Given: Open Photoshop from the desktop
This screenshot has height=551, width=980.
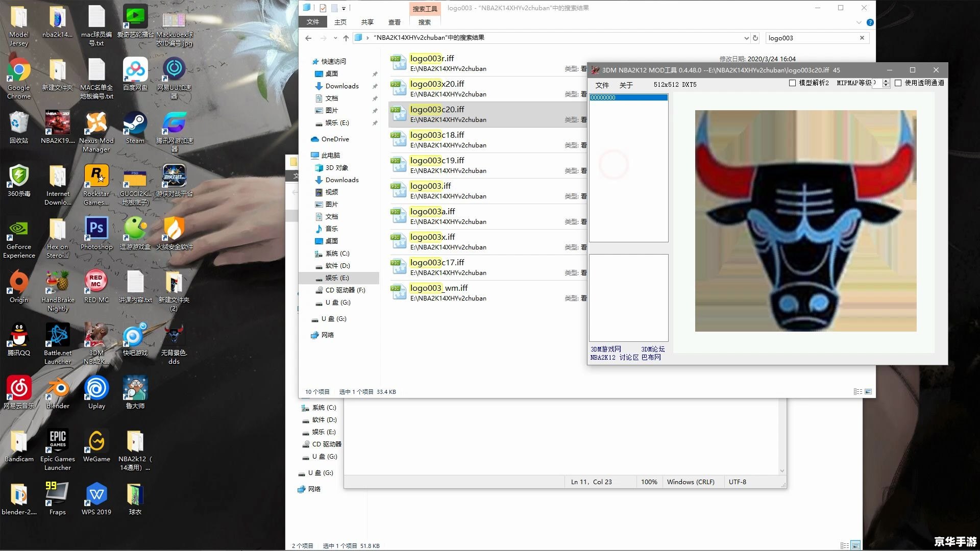Looking at the screenshot, I should coord(96,234).
